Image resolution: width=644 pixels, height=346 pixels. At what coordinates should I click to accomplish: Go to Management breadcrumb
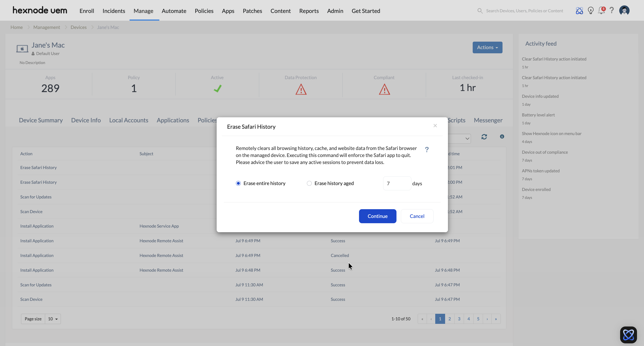(46, 27)
